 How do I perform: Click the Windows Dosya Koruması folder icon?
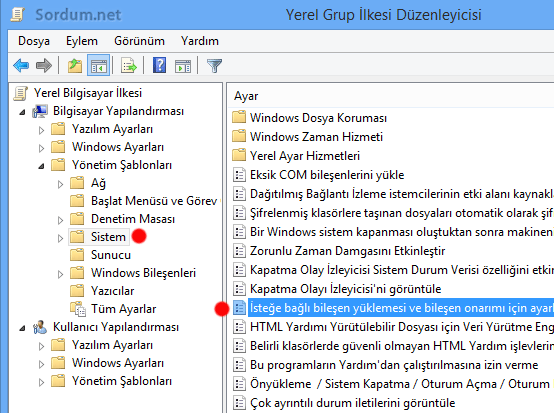[x=239, y=117]
